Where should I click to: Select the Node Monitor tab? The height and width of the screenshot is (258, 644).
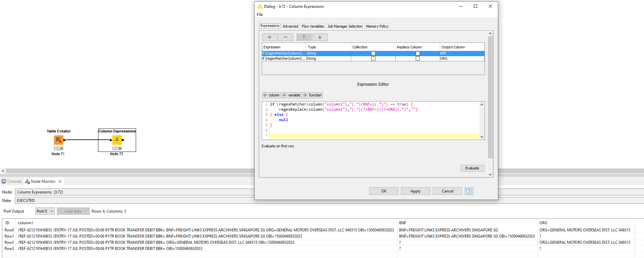tap(43, 181)
